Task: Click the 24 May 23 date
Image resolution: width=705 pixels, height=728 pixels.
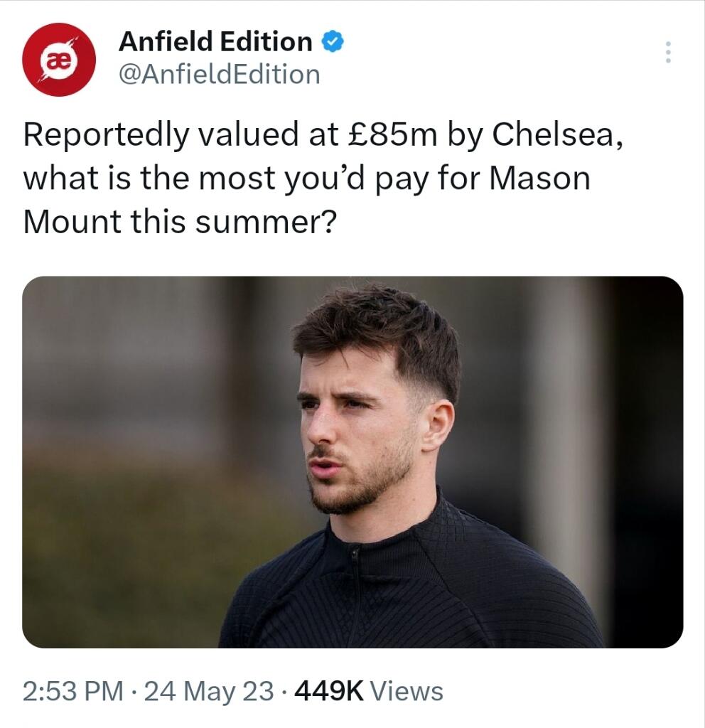Action: click(208, 690)
